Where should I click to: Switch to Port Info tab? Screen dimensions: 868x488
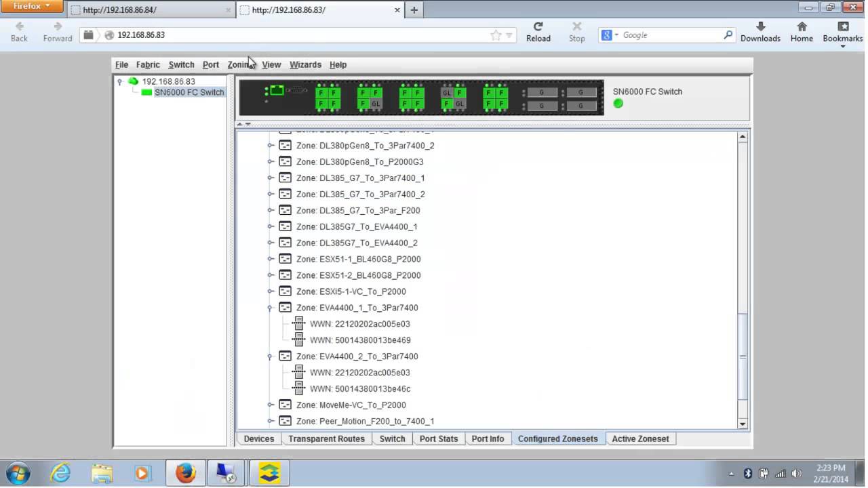(x=488, y=439)
